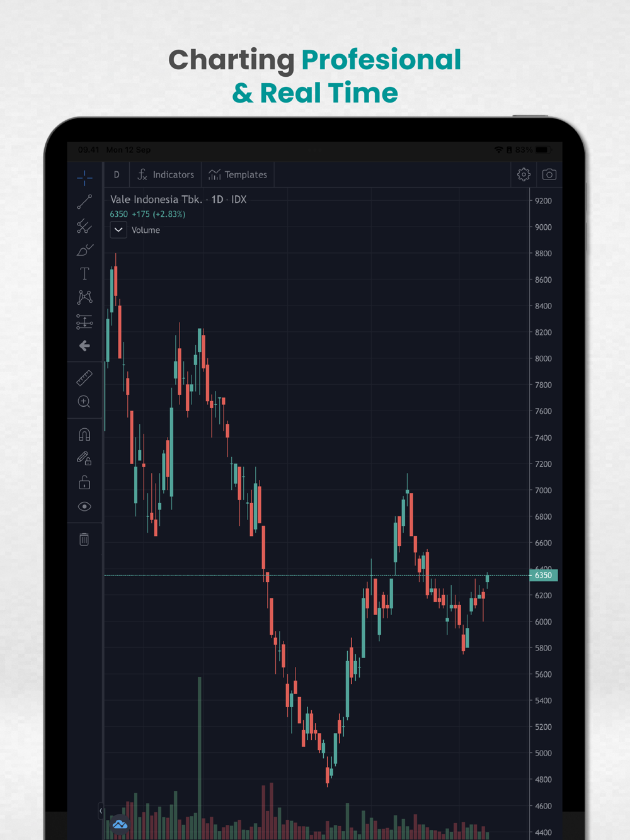Click the 8000 price scale label

pyautogui.click(x=543, y=358)
